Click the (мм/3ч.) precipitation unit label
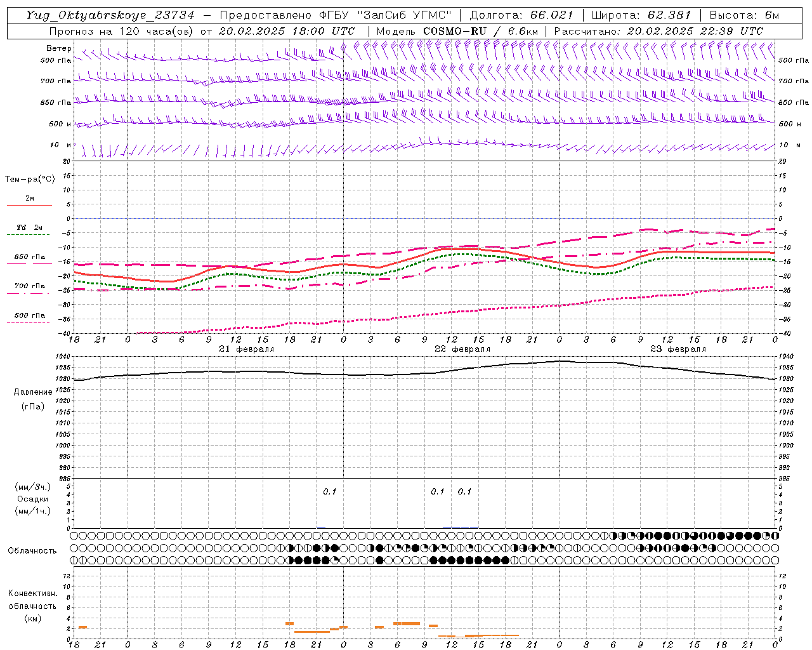This screenshot has width=812, height=650. (x=33, y=487)
